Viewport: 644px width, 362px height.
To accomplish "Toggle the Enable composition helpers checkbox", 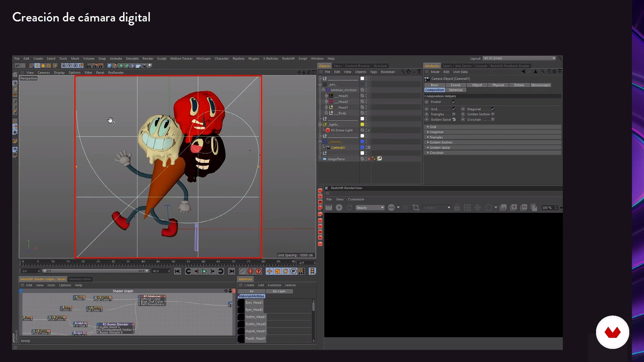I will (454, 102).
